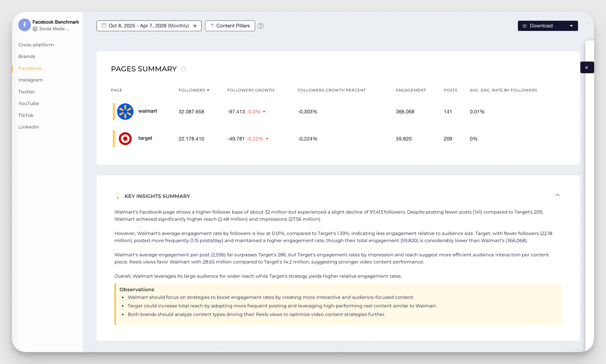Expand the Download dropdown arrow
Screen dimensions: 606x364
pyautogui.click(x=571, y=26)
